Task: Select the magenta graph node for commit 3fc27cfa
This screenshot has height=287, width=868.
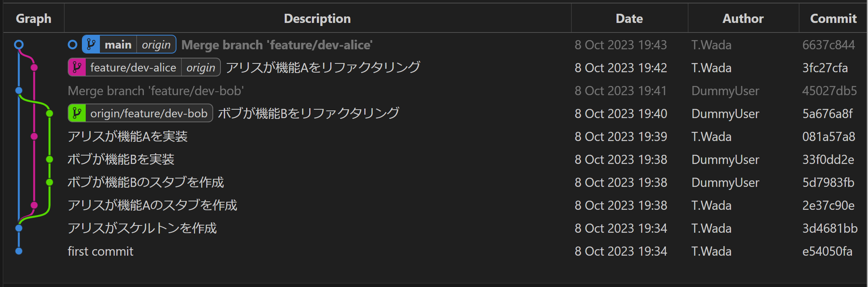Action: 34,68
